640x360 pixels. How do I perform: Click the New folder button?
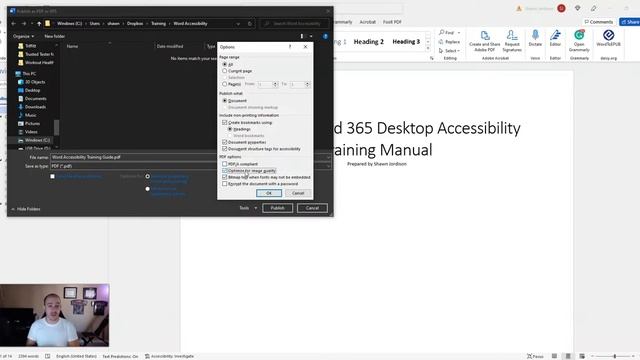click(x=54, y=36)
